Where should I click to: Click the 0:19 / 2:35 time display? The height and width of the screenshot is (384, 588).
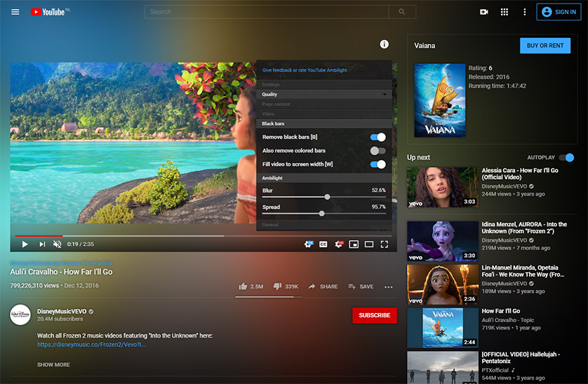point(81,244)
